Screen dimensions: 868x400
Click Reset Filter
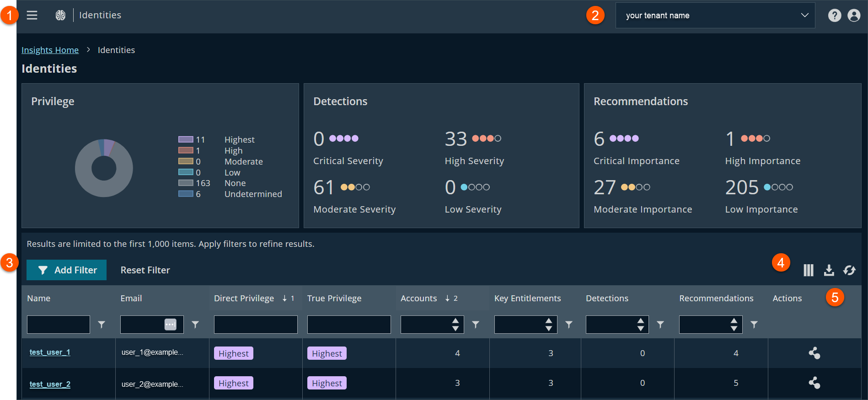click(145, 270)
